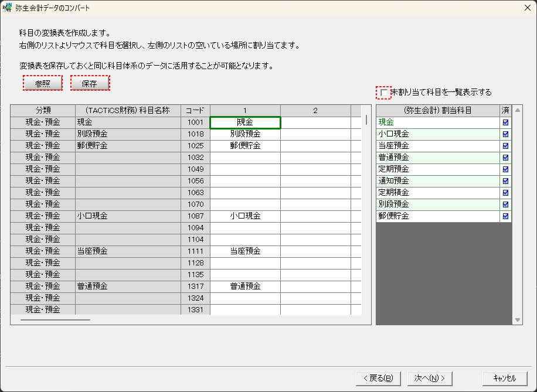Click the (弥生会計) 割当科目 header
The height and width of the screenshot is (392, 537).
(438, 111)
